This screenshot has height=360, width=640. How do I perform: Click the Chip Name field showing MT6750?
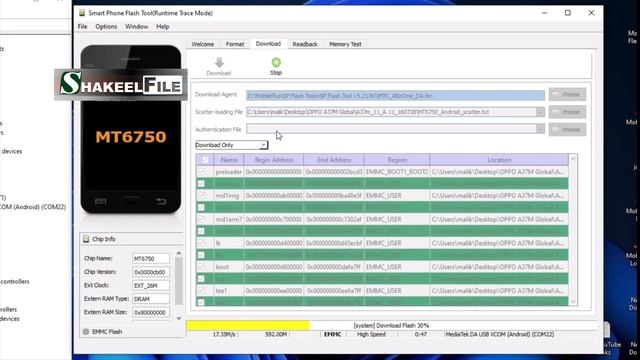point(151,258)
